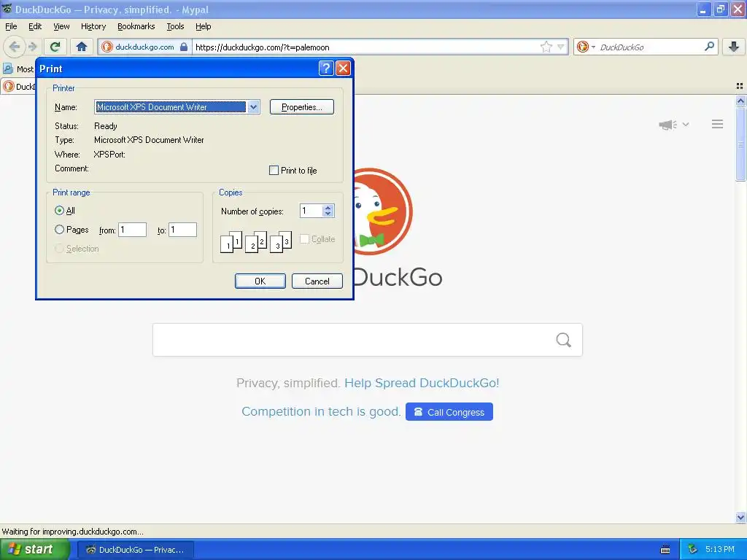Click the magnifier icon in page search box

click(x=564, y=340)
